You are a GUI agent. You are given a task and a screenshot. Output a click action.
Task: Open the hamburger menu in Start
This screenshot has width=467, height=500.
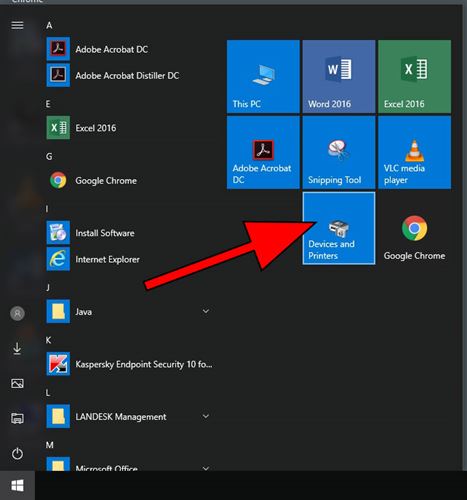[17, 25]
